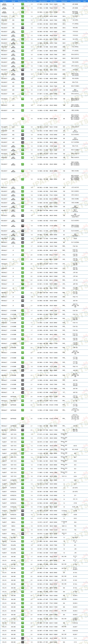The height and width of the screenshot is (644, 88).
Task: Select the body cell '127_' in the Renault 30 row
Action: tap(64, 393)
